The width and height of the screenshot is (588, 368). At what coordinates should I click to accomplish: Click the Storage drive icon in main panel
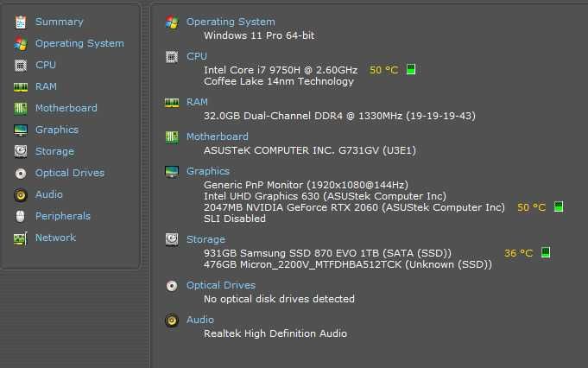coord(172,239)
